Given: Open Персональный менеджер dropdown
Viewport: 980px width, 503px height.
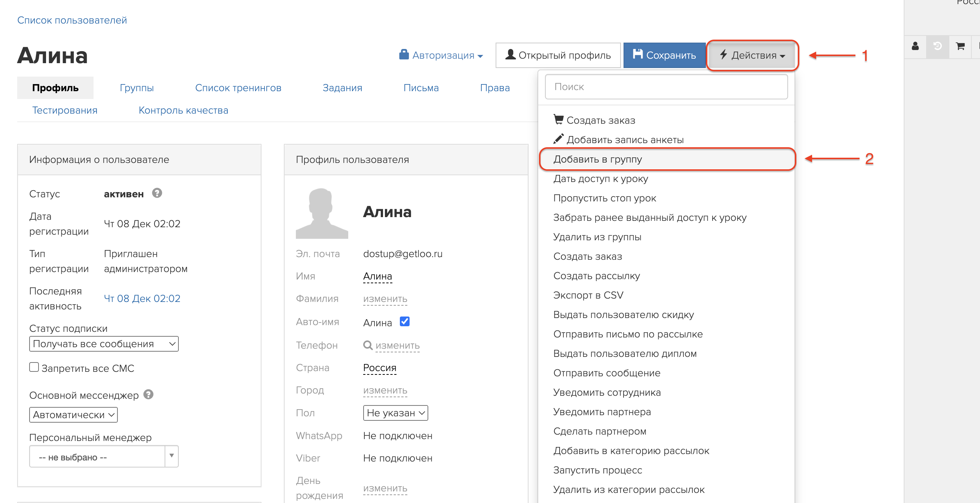Looking at the screenshot, I should (x=104, y=457).
